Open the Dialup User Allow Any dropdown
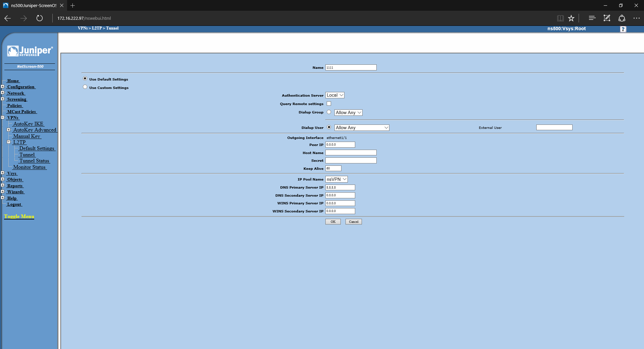This screenshot has width=644, height=349. (x=362, y=128)
